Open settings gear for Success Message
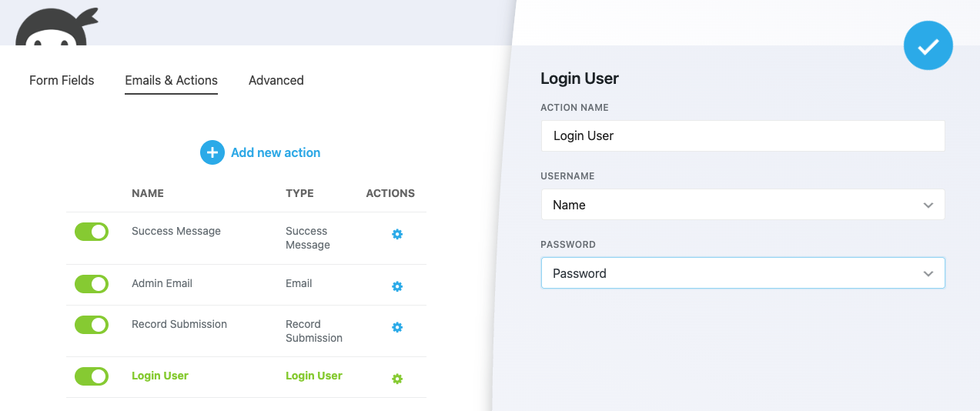This screenshot has width=980, height=411. (x=397, y=234)
